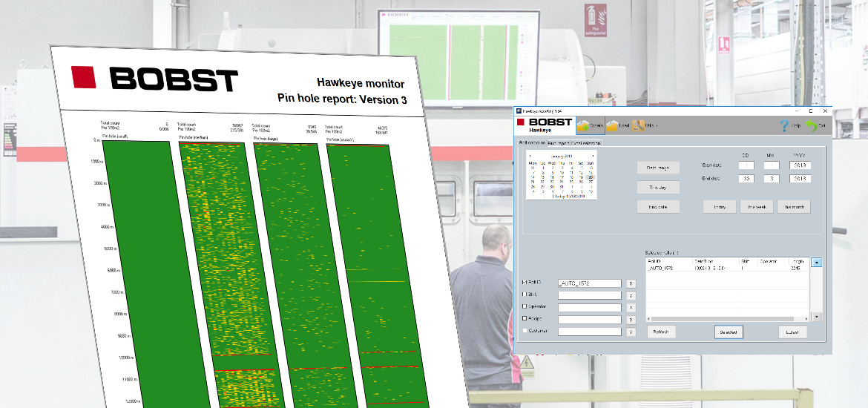Open the Utils dropdown arrow
868x408 pixels.
click(x=656, y=126)
